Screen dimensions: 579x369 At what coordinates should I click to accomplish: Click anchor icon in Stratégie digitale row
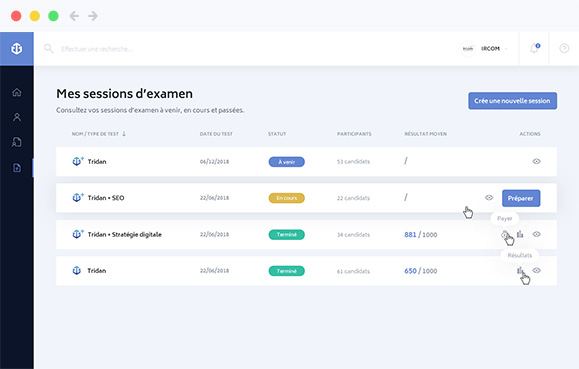click(x=78, y=234)
